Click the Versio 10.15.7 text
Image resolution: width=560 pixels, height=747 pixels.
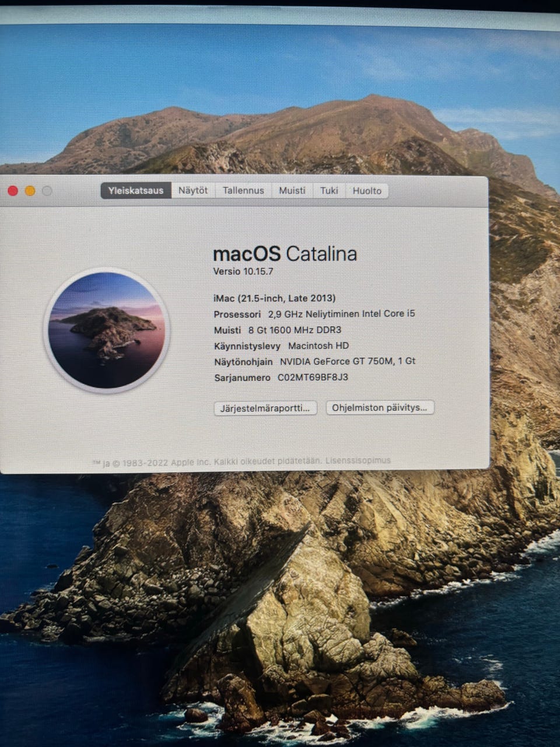point(243,271)
